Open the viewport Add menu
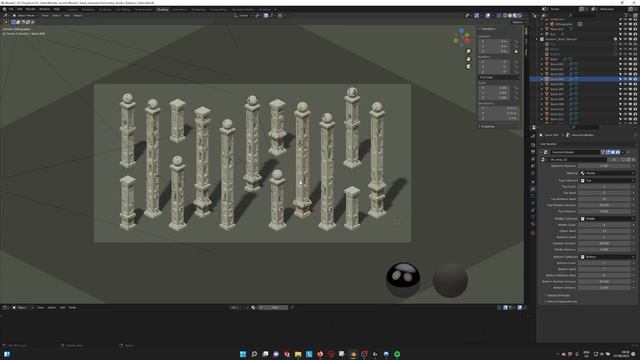Viewport: 640px width, 360px height. click(67, 16)
